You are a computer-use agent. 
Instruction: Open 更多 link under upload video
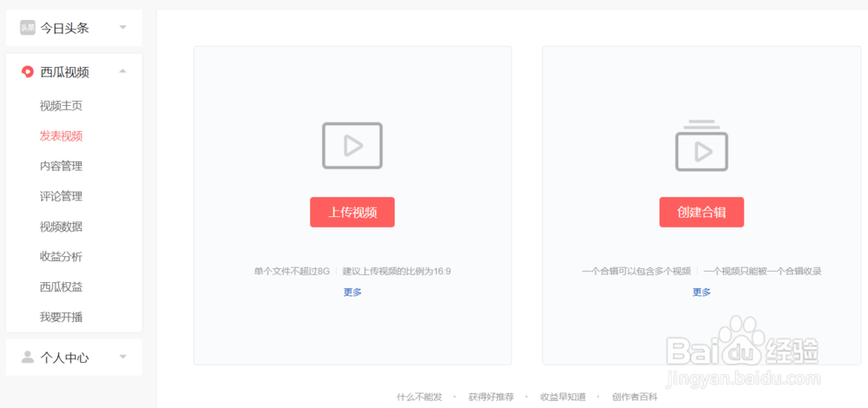pos(352,293)
